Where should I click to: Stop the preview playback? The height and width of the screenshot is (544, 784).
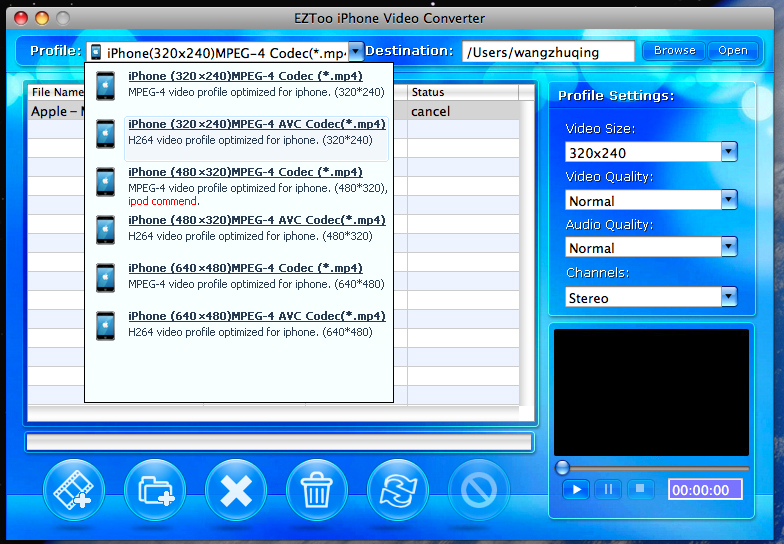(640, 489)
